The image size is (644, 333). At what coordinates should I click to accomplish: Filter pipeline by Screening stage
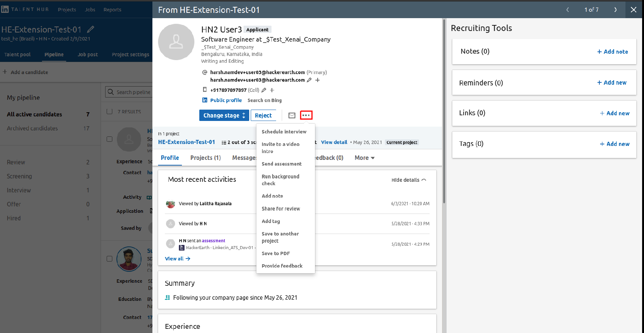click(x=48, y=176)
